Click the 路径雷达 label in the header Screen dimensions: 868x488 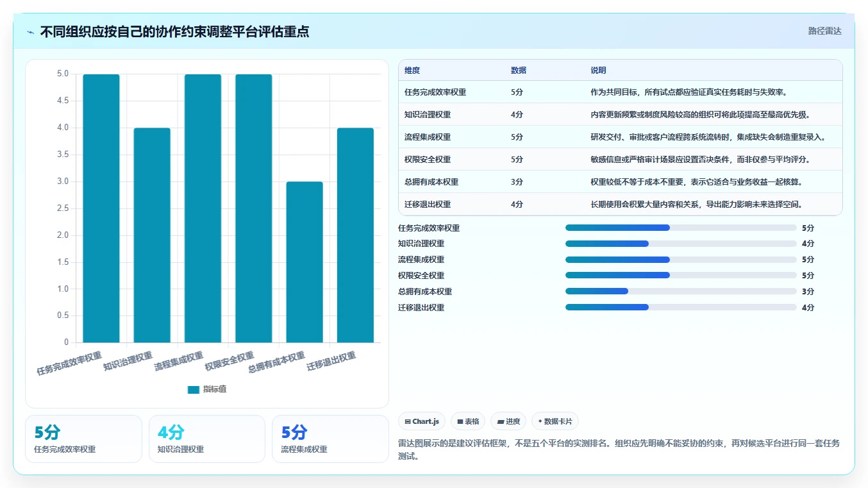824,31
